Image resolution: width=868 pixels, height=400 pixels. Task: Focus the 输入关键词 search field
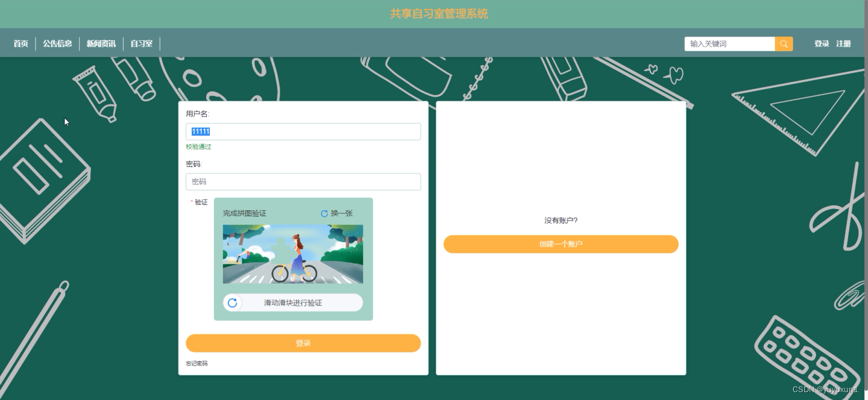point(729,44)
